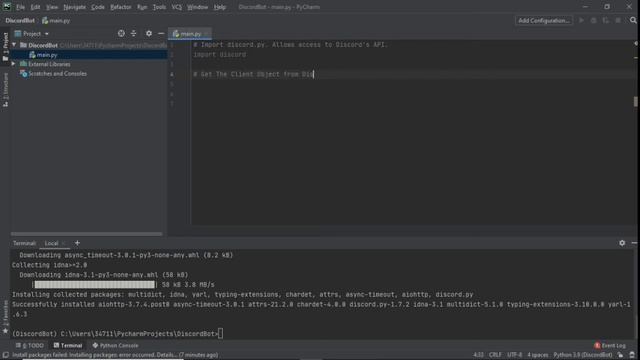
Task: Open Python 3.9 interpreter selector
Action: pyautogui.click(x=582, y=355)
